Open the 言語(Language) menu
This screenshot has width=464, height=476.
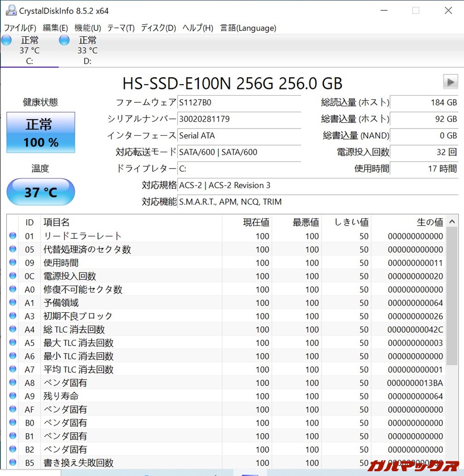pos(248,28)
